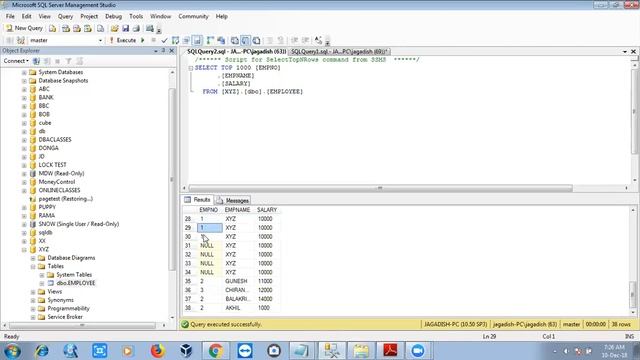Increase the line indent

coord(305,40)
